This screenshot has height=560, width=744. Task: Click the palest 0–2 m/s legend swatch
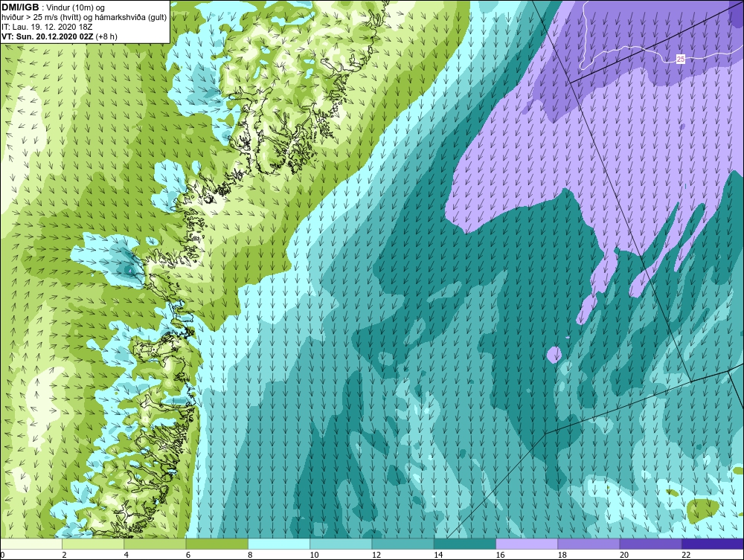pyautogui.click(x=31, y=544)
